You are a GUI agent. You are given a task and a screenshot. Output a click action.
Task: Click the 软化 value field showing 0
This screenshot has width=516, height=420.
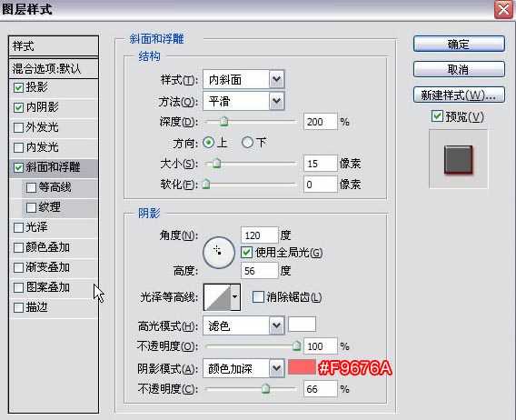[321, 185]
